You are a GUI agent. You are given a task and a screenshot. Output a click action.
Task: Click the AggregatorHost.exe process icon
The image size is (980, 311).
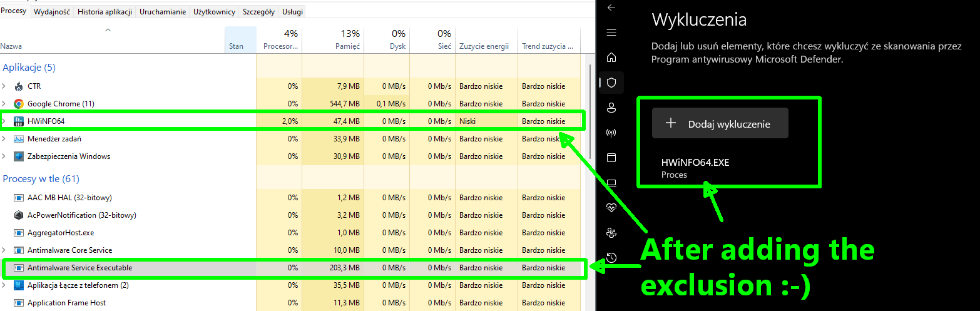point(19,233)
